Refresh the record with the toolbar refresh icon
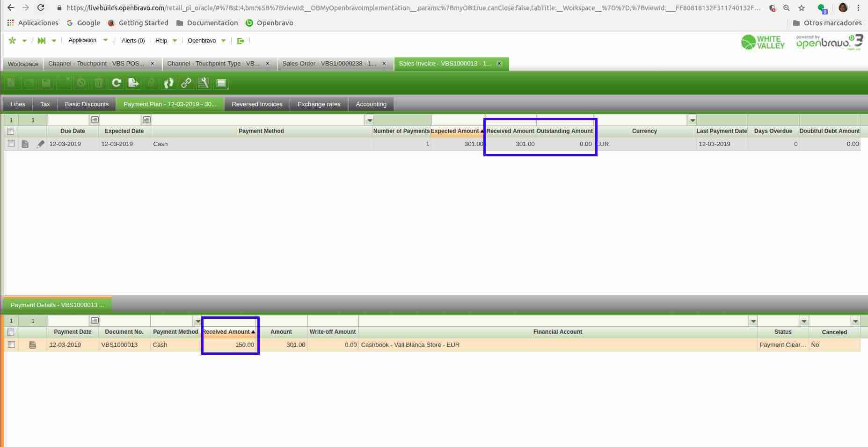The width and height of the screenshot is (868, 447). [117, 83]
